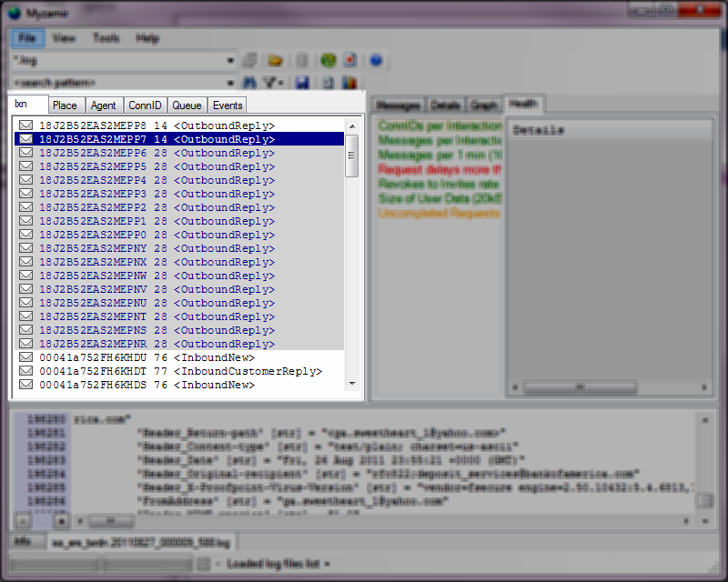This screenshot has width=728, height=582.
Task: Click the blue round help icon
Action: (376, 61)
